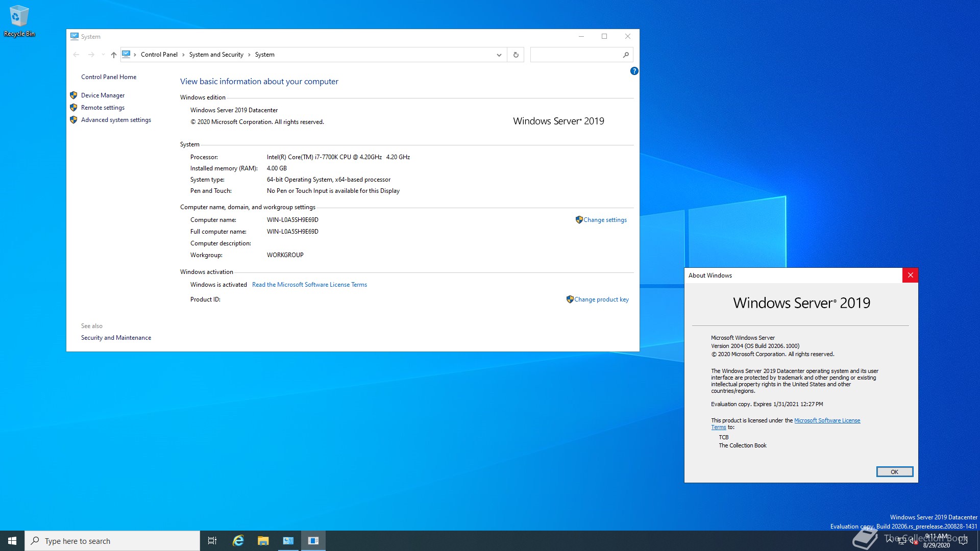Viewport: 980px width, 551px height.
Task: Click the taskbar search box
Action: click(112, 541)
